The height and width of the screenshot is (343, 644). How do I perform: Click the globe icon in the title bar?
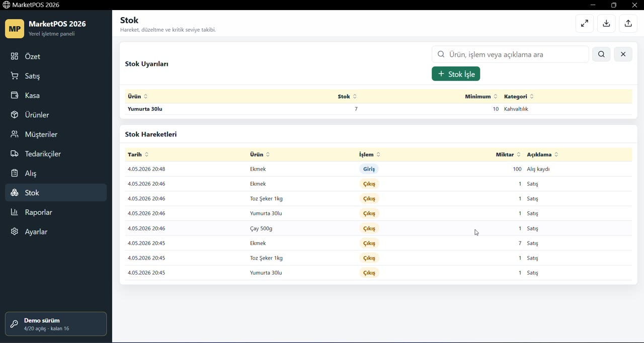pyautogui.click(x=6, y=5)
